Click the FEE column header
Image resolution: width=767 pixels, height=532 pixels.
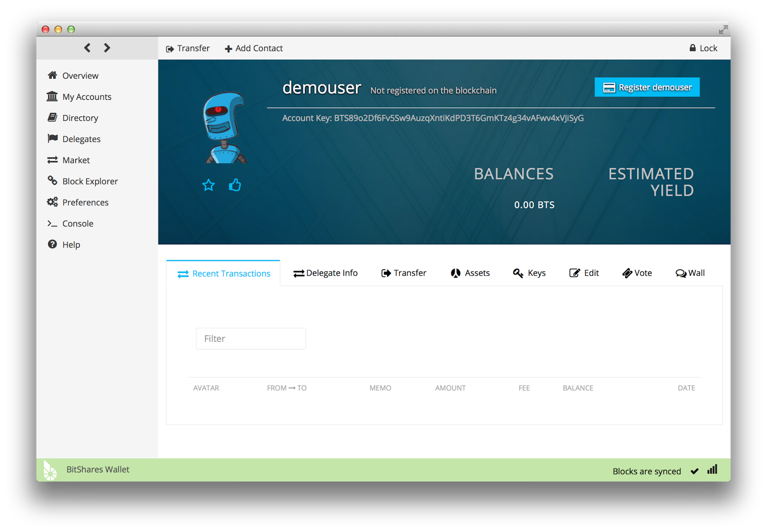524,388
